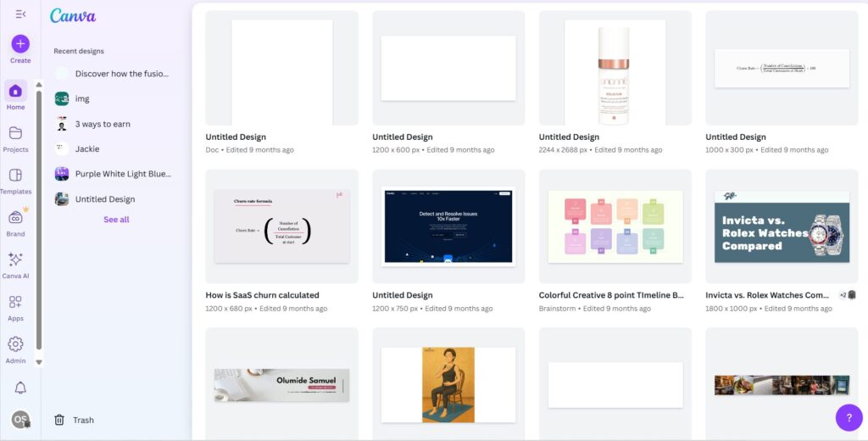Screen dimensions: 868x441
Task: Click the sidebar vertical scrollbar track
Action: pyautogui.click(x=39, y=220)
